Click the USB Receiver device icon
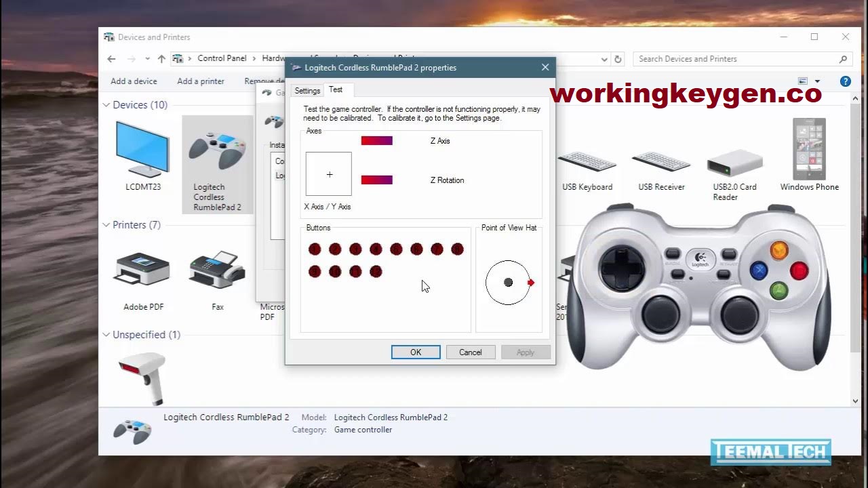 [x=660, y=163]
